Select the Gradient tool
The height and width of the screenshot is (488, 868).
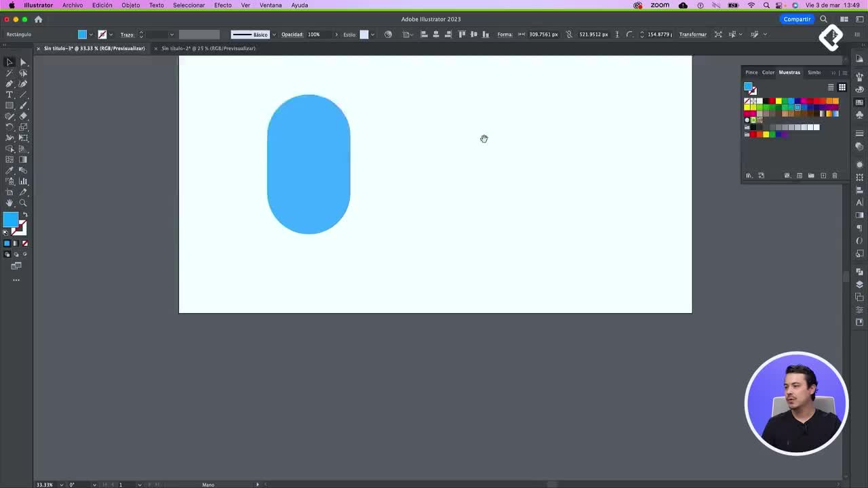pos(23,160)
